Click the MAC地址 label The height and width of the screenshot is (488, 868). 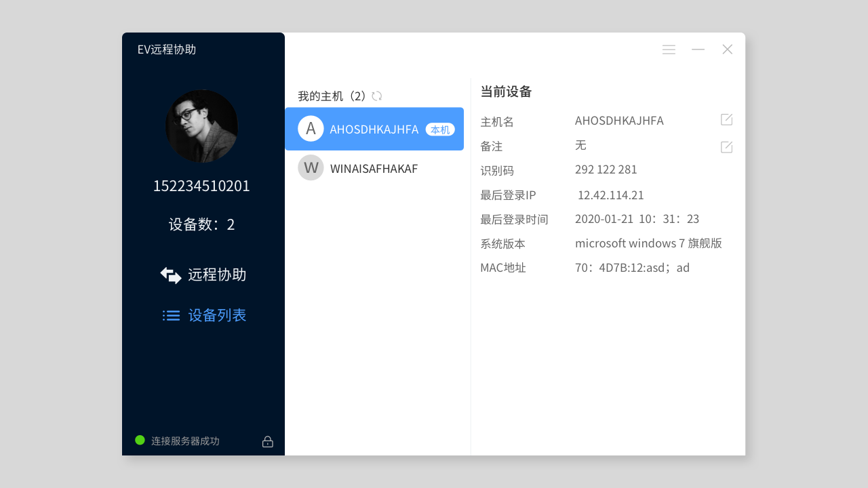click(503, 268)
